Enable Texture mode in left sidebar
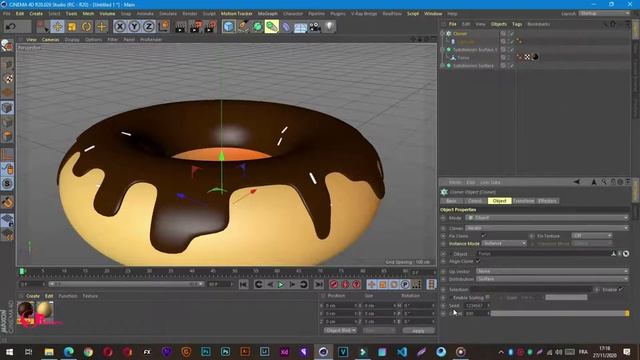The height and width of the screenshot is (360, 640). point(8,78)
